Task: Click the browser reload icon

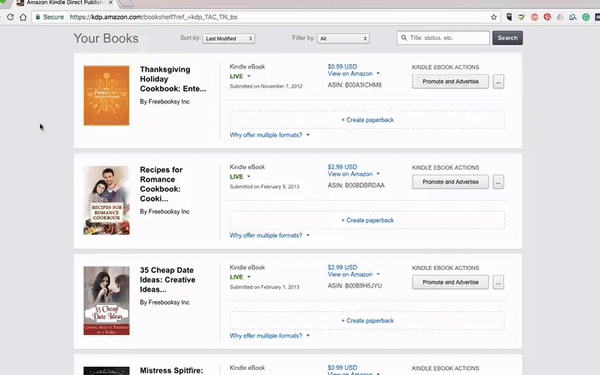Action: (10, 17)
